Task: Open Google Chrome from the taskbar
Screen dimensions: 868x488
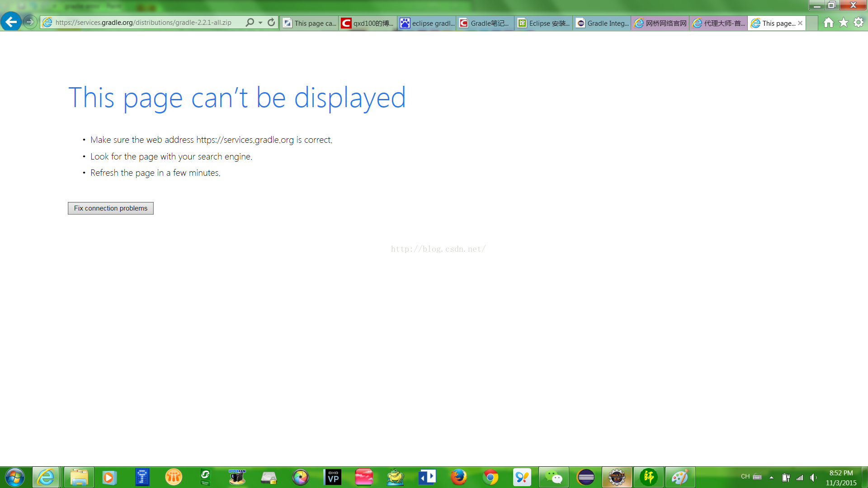Action: pyautogui.click(x=491, y=477)
